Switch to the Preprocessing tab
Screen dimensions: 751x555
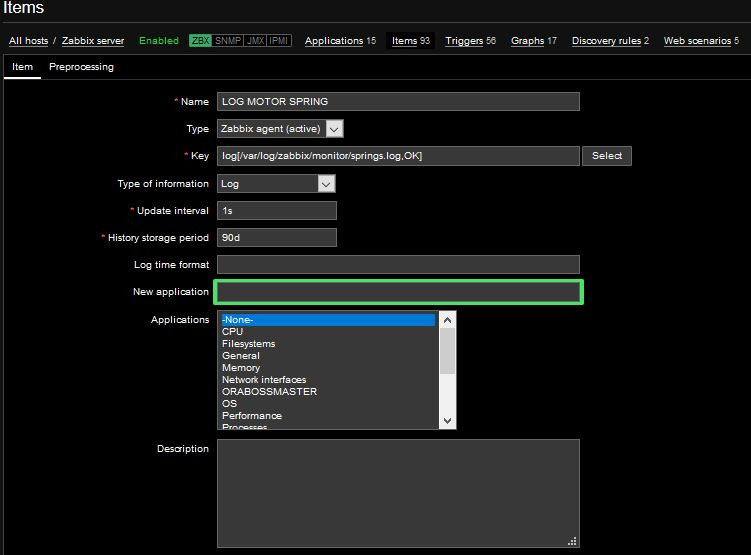(x=81, y=67)
